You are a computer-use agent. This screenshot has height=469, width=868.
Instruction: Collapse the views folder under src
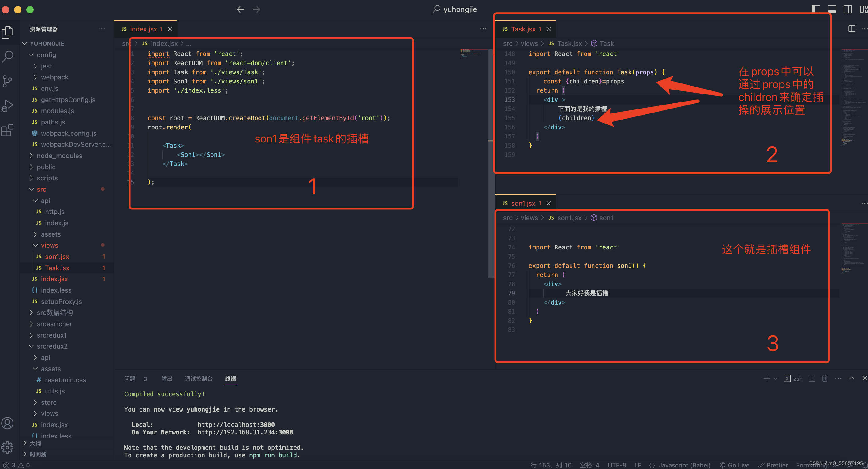(49, 245)
